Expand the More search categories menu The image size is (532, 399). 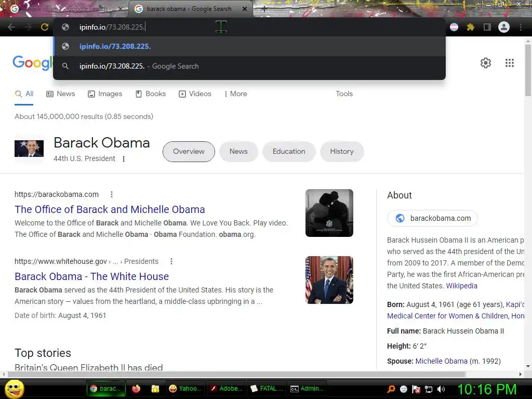pyautogui.click(x=235, y=94)
